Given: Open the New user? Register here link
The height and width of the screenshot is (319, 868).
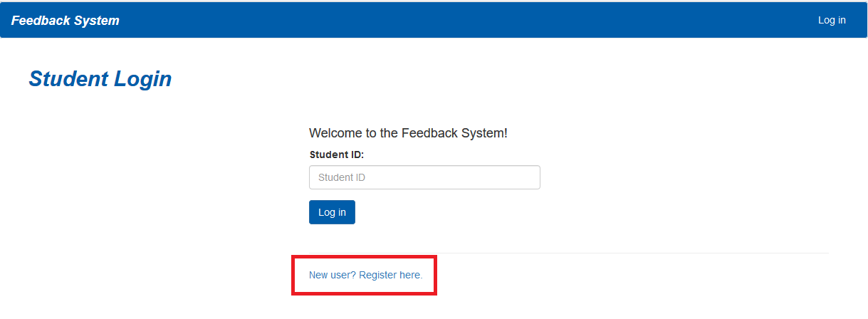Looking at the screenshot, I should coord(365,275).
